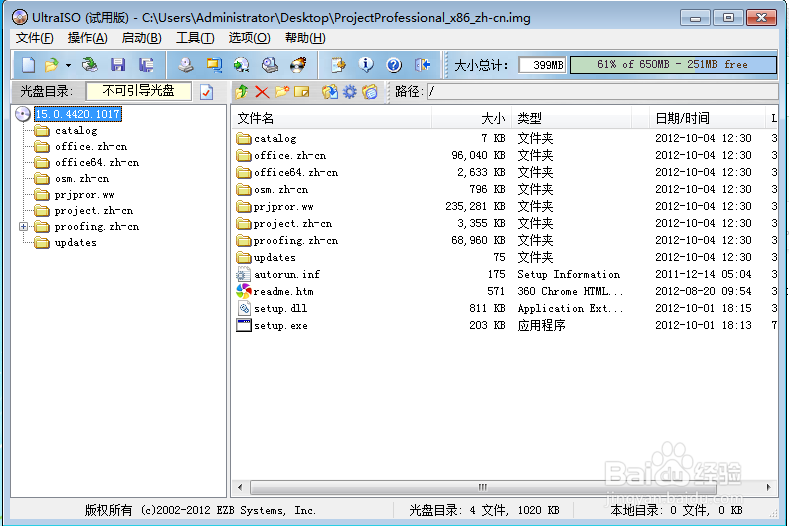Image resolution: width=789 pixels, height=526 pixels.
Task: Click the Make CD/DVD image icon
Action: tap(186, 65)
